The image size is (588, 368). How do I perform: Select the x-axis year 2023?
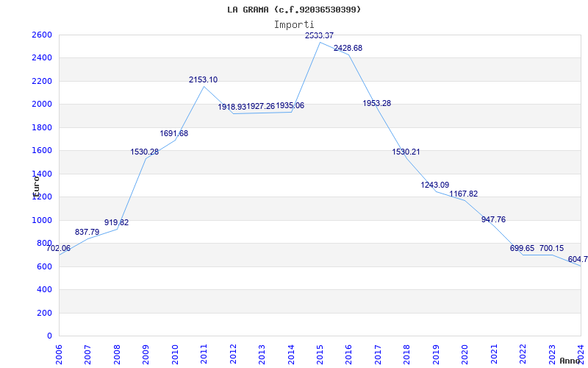[552, 354]
